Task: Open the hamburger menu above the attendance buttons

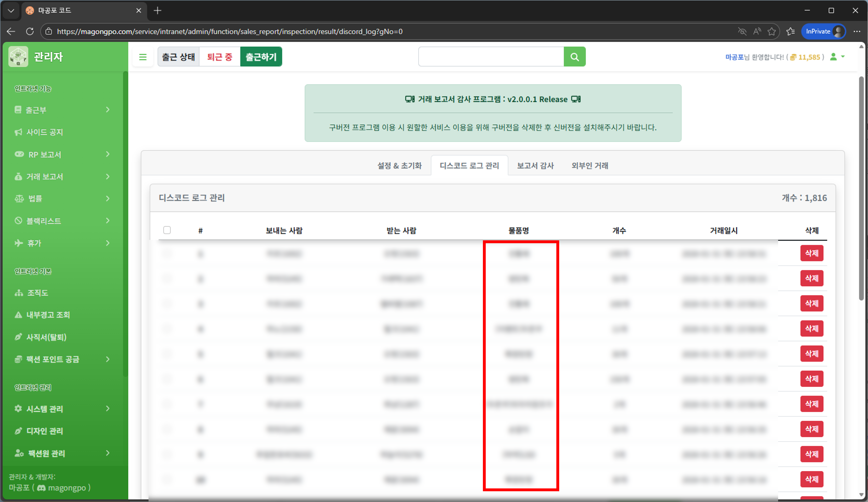Action: coord(143,56)
